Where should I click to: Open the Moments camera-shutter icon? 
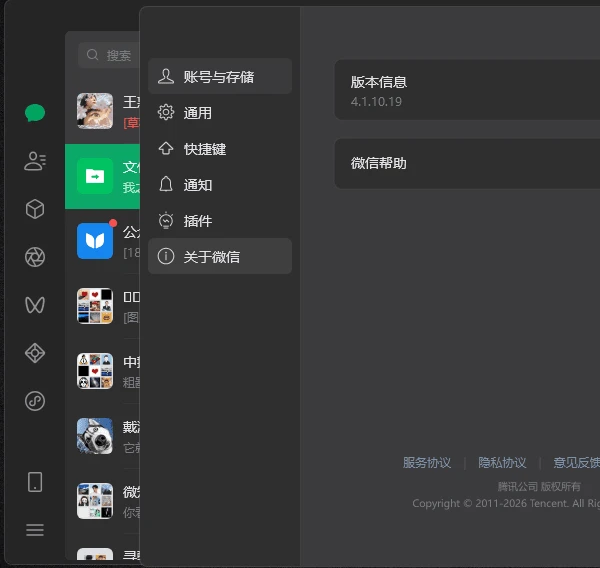[35, 257]
